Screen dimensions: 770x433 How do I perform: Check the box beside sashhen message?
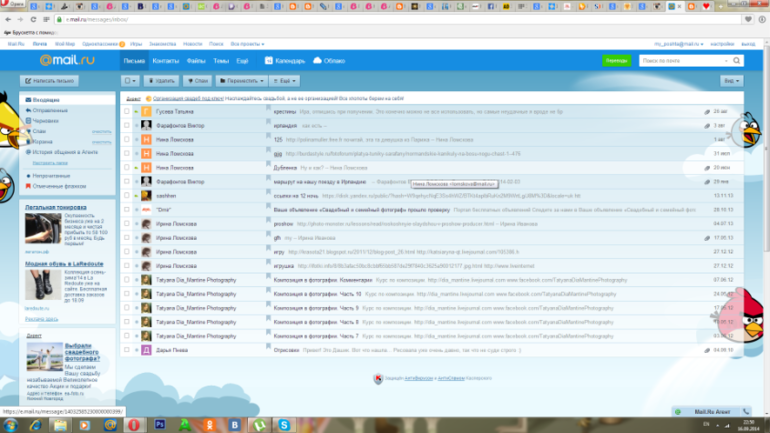click(127, 196)
